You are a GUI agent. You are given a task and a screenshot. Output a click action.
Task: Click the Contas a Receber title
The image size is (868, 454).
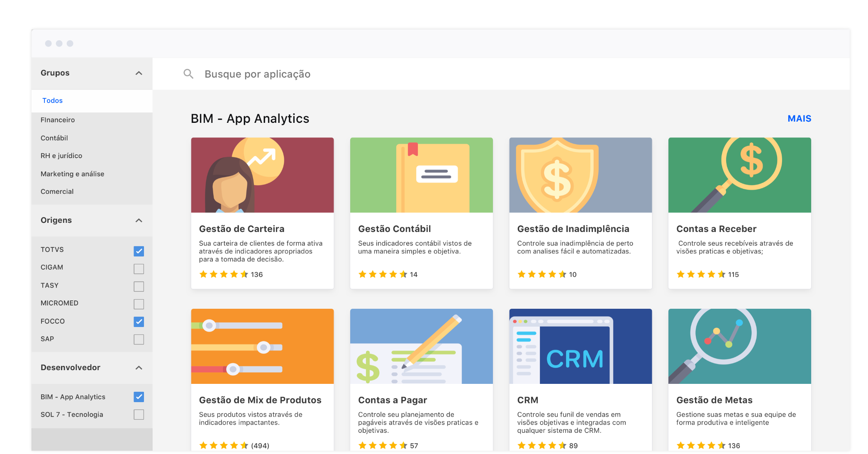tap(717, 229)
